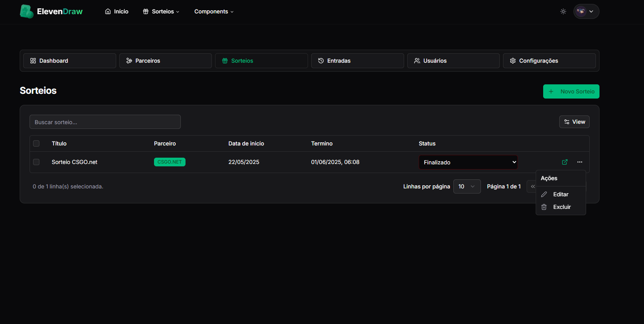Click the ElevenDraw logo icon

26,11
